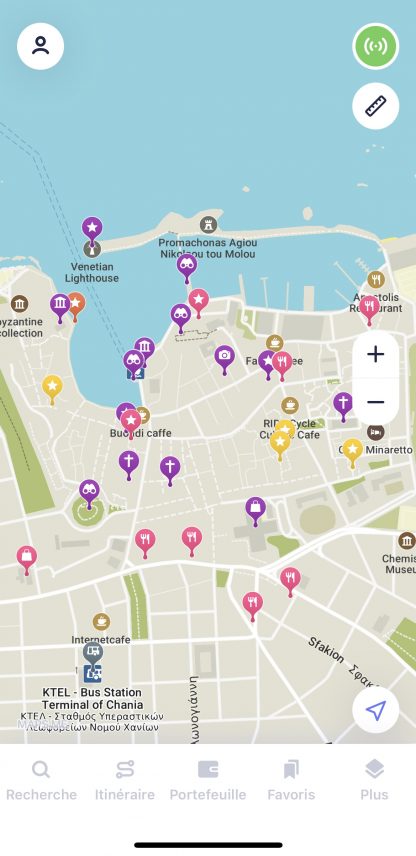Open the Plus layers tab
Screen dimensions: 416x856
click(375, 781)
